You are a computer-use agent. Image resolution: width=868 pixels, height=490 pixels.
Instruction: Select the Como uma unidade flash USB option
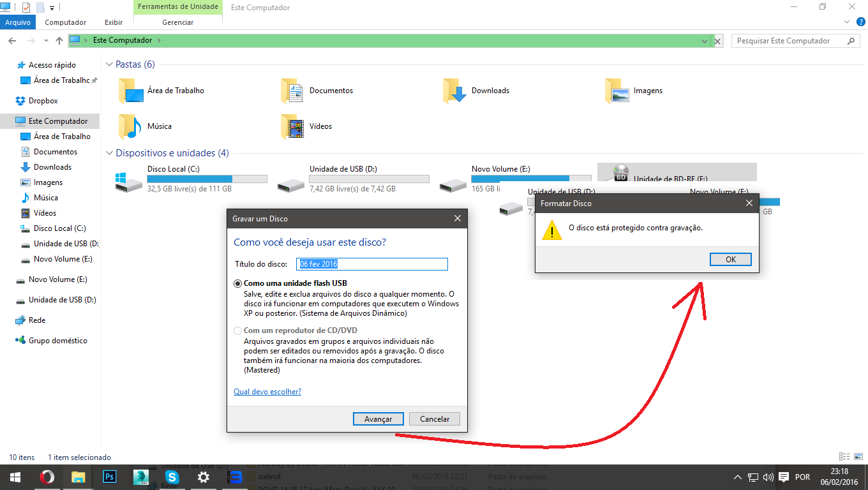pyautogui.click(x=238, y=283)
